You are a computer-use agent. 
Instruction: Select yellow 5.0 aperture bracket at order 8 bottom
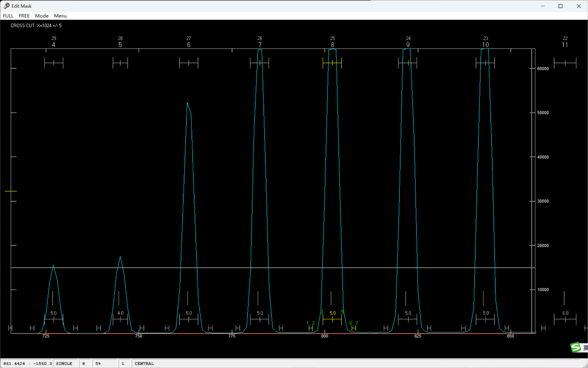(332, 319)
